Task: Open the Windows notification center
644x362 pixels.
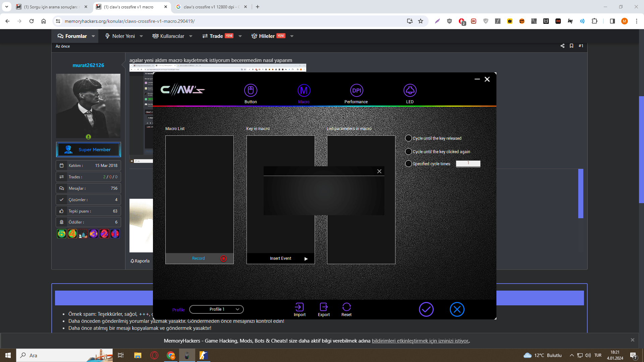Action: click(x=634, y=356)
